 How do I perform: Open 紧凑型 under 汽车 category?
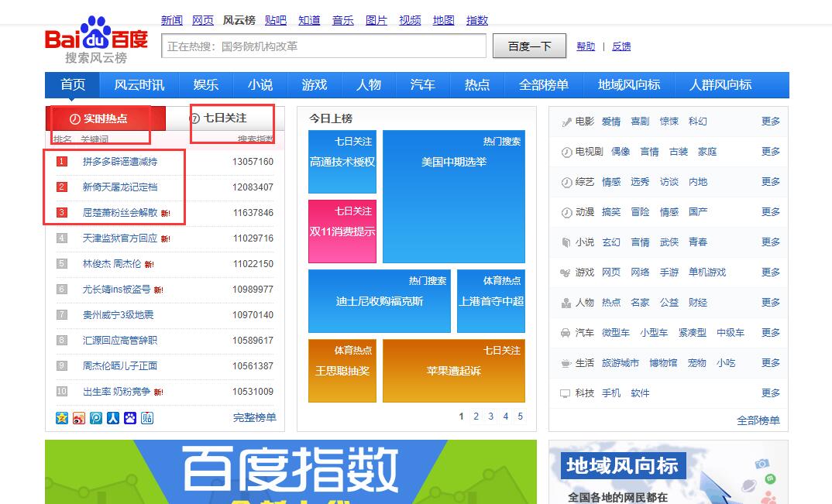click(693, 333)
